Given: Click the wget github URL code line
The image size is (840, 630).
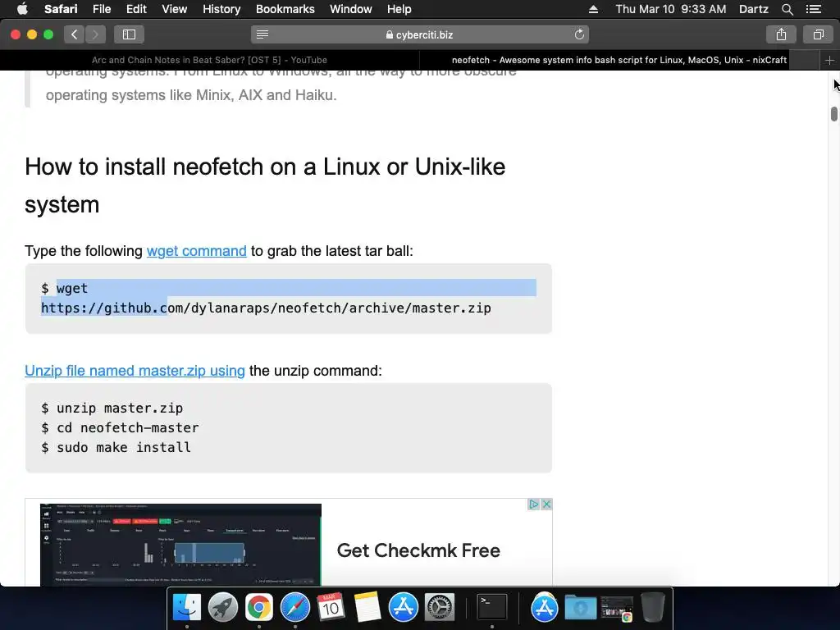Looking at the screenshot, I should click(x=266, y=308).
